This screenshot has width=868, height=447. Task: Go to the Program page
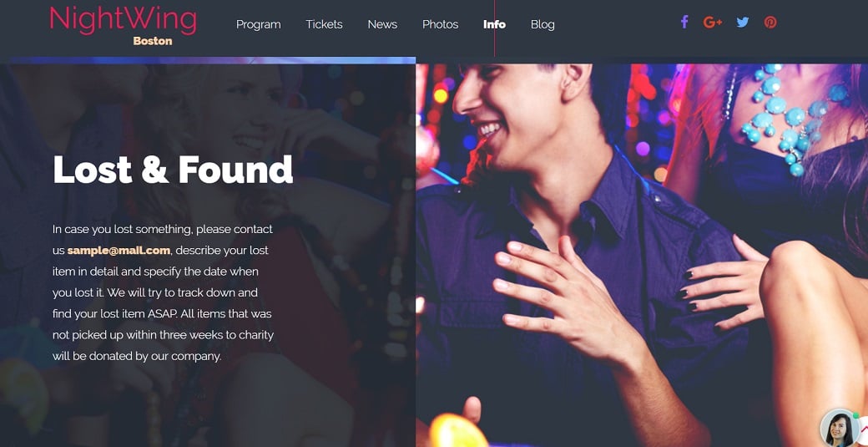[x=258, y=24]
